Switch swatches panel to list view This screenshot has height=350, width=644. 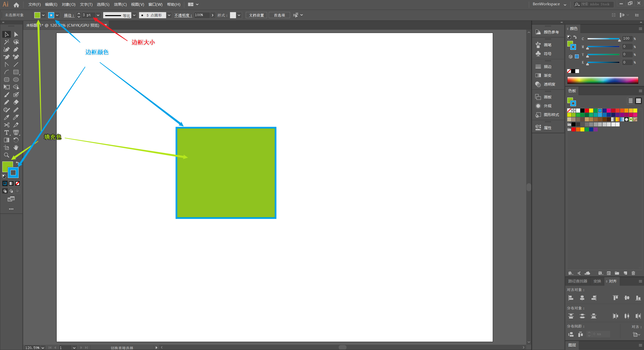tap(631, 101)
